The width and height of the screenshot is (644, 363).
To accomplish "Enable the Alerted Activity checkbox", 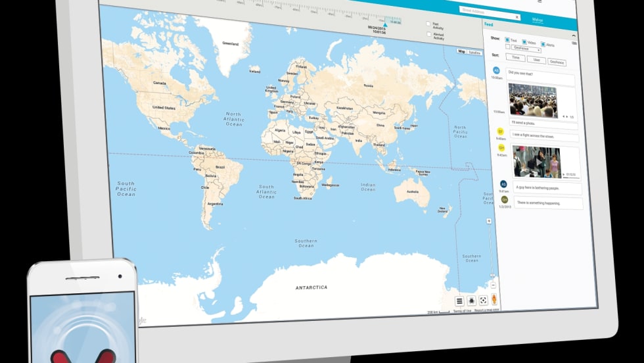I will pyautogui.click(x=428, y=34).
